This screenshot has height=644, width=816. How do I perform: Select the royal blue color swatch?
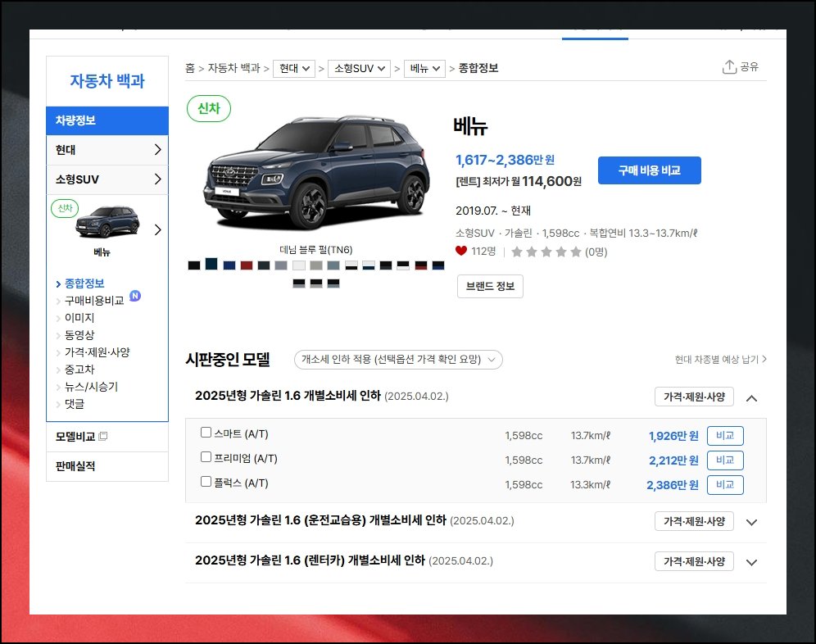229,265
